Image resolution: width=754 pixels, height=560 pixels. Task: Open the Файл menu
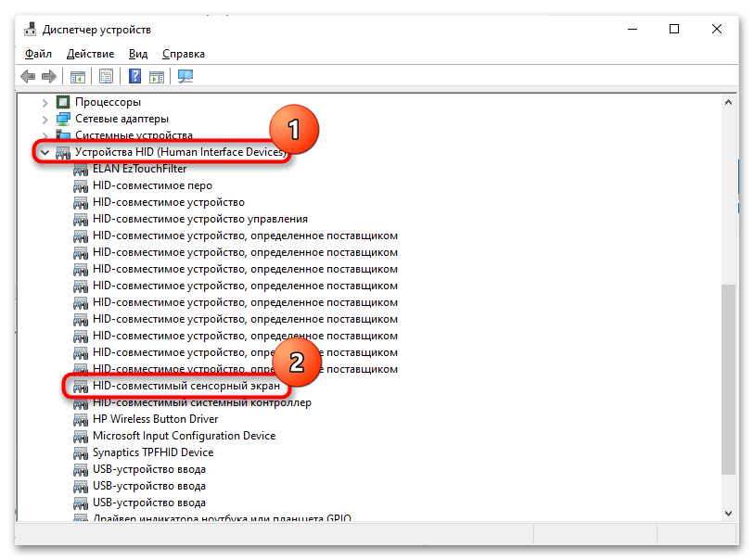click(x=38, y=54)
